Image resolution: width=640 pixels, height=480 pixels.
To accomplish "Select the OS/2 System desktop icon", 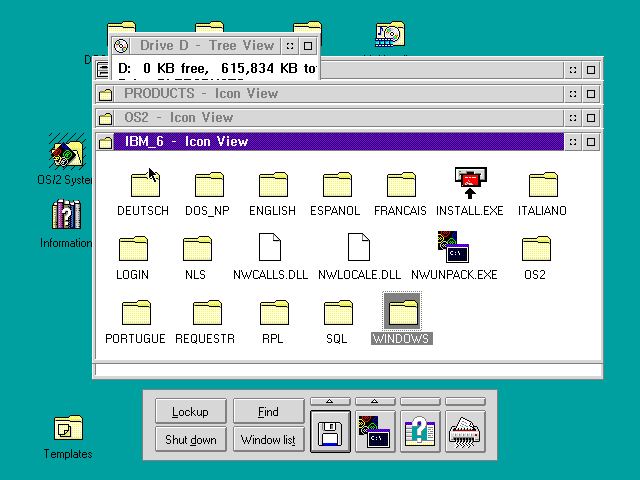I will click(67, 151).
